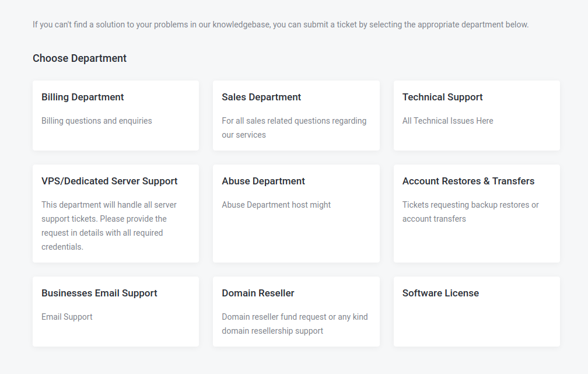Open the Domain Reseller card
The width and height of the screenshot is (588, 374).
tap(296, 312)
